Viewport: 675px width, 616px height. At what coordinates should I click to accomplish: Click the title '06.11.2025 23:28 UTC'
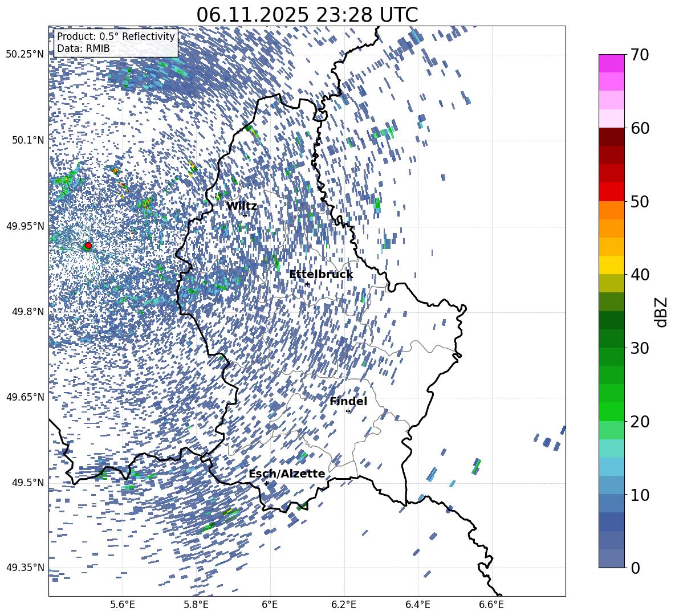pos(307,15)
